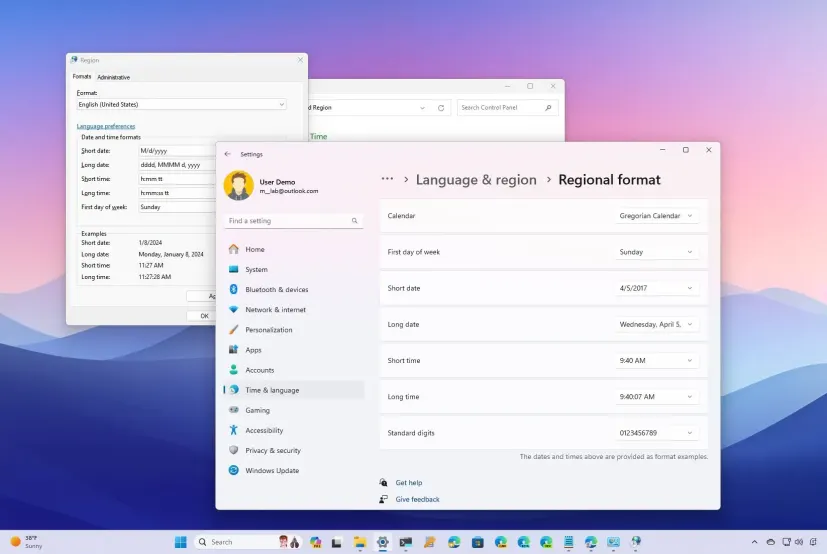Viewport: 827px width, 554px height.
Task: Click the Long time format field in Region dialog
Action: 177,193
